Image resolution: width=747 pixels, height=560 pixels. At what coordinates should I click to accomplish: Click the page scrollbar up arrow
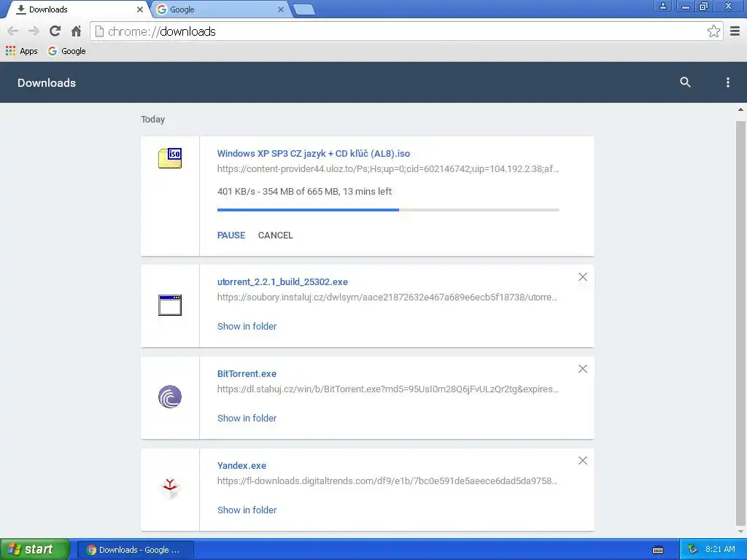pos(740,110)
